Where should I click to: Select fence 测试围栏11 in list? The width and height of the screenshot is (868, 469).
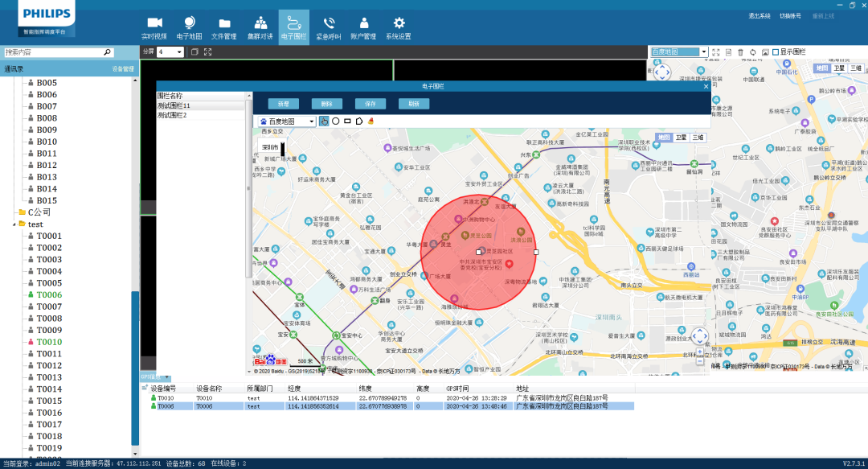(x=200, y=105)
